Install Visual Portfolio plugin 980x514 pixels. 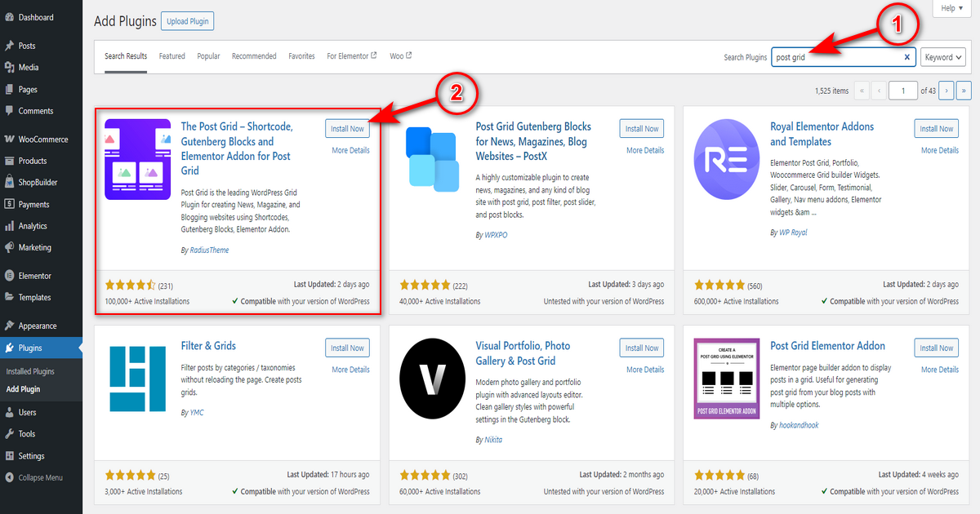[642, 348]
